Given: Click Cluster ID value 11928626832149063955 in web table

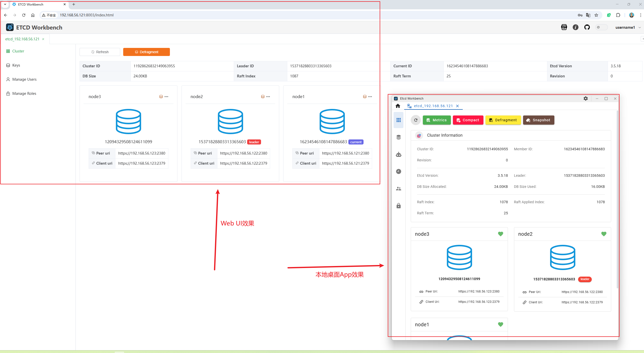Looking at the screenshot, I should tap(154, 66).
